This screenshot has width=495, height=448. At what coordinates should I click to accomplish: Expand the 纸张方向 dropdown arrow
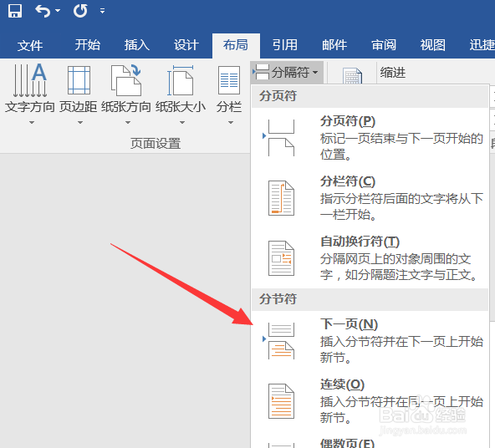[128, 122]
